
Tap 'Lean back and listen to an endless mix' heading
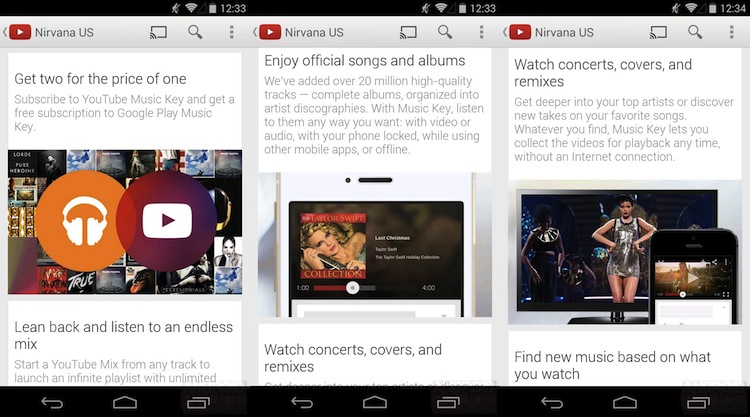coord(123,335)
